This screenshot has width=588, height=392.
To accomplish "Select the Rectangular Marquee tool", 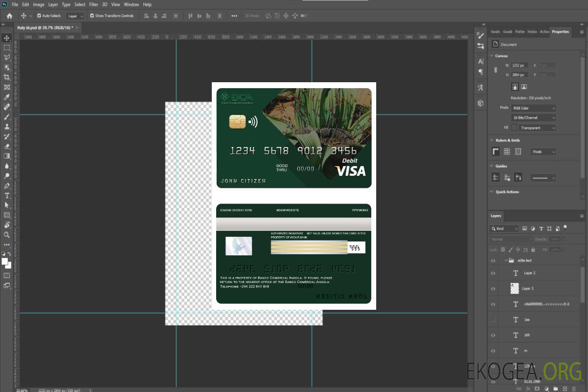I will point(7,48).
